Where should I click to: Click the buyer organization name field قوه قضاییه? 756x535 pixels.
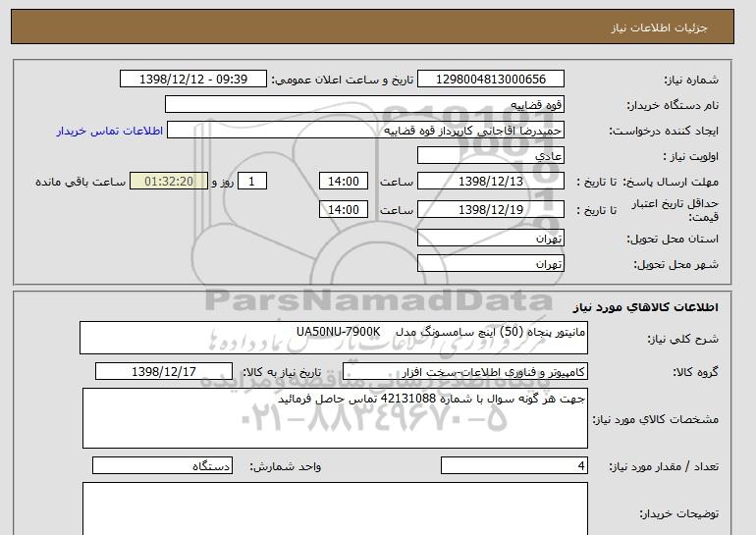(364, 105)
